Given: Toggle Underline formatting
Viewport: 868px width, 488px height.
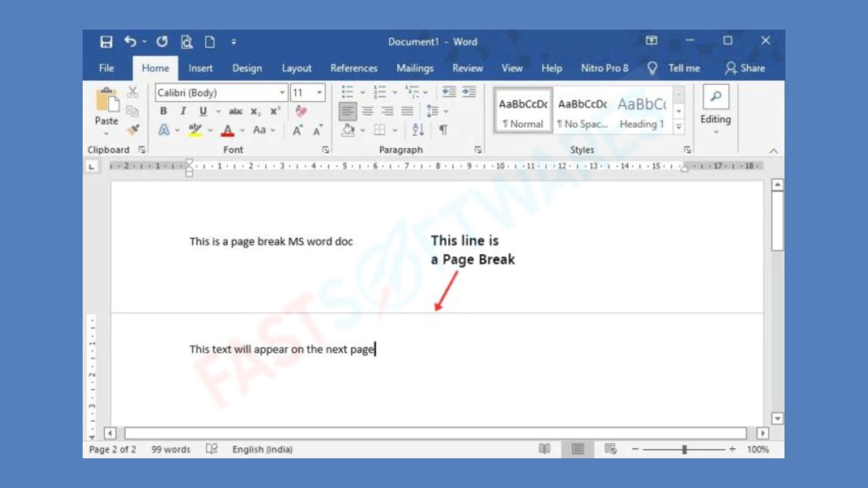Looking at the screenshot, I should point(203,111).
